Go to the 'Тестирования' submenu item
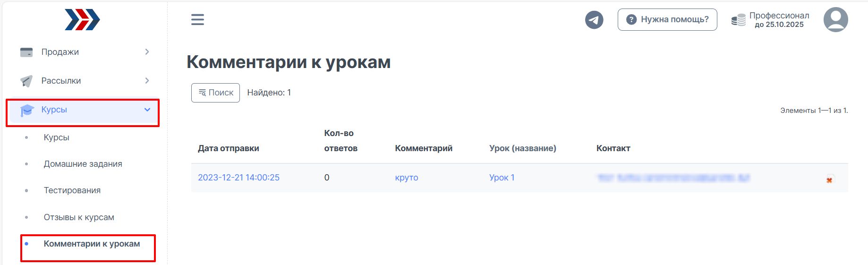 [x=72, y=190]
